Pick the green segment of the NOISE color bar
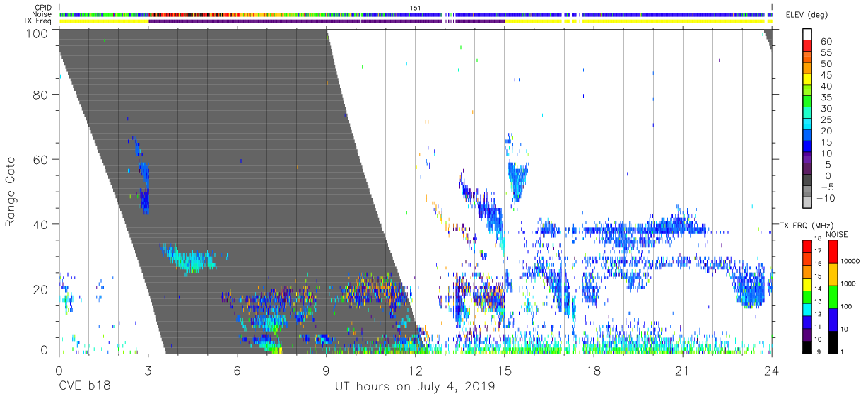This screenshot has width=868, height=401. 833,296
